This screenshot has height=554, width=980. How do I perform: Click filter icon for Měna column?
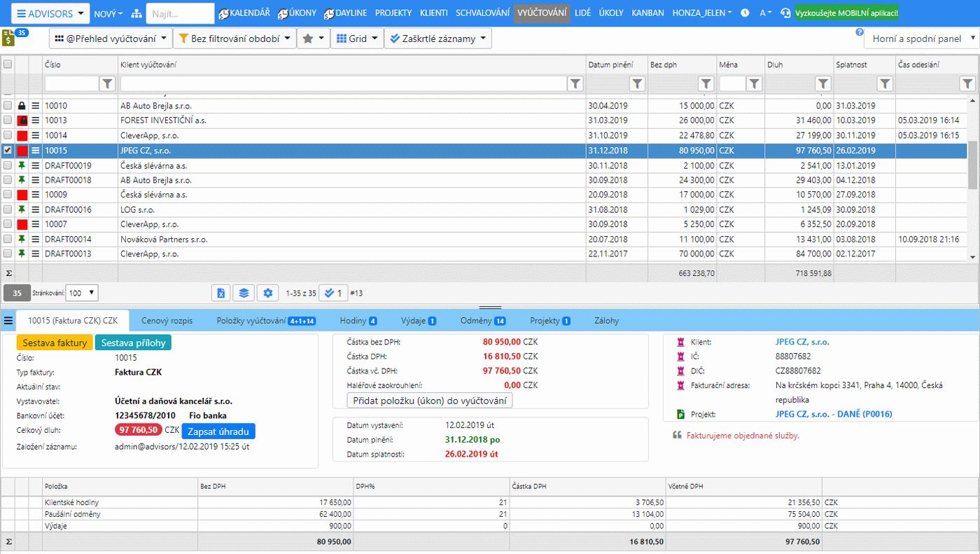pyautogui.click(x=754, y=84)
